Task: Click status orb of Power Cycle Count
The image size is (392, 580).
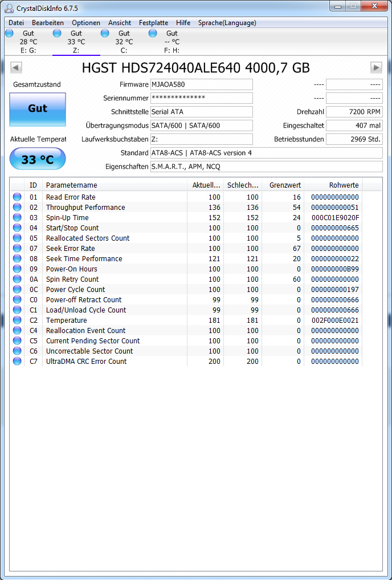Action: [x=17, y=289]
